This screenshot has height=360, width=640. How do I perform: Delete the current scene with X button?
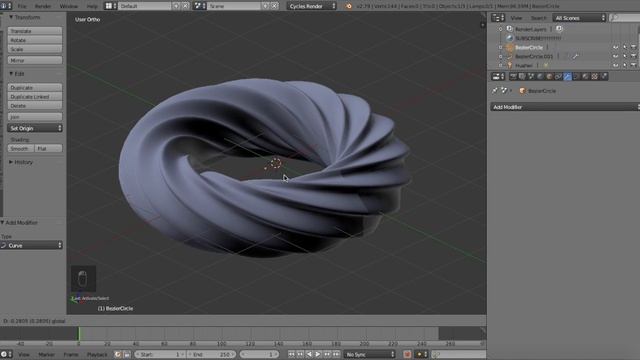click(275, 6)
